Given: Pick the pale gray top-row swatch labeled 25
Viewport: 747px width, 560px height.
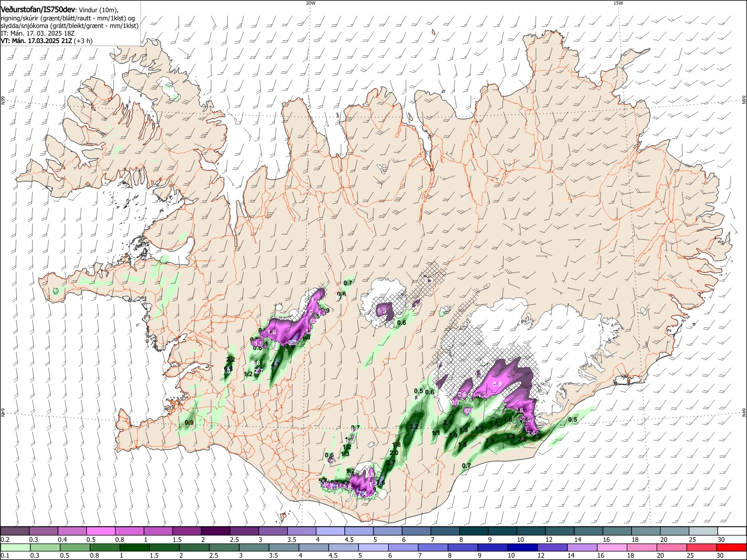Looking at the screenshot, I should 702,531.
